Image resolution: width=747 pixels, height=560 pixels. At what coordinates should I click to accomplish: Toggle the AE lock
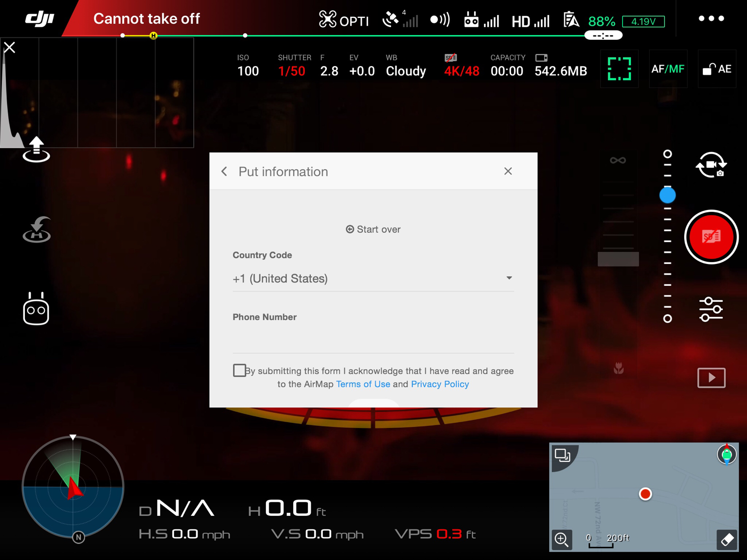(x=717, y=69)
